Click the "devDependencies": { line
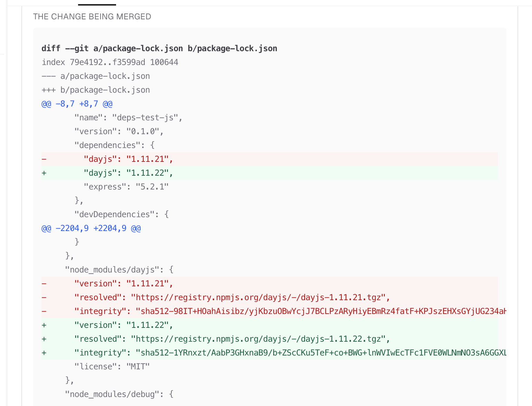This screenshot has height=406, width=532. pyautogui.click(x=122, y=214)
